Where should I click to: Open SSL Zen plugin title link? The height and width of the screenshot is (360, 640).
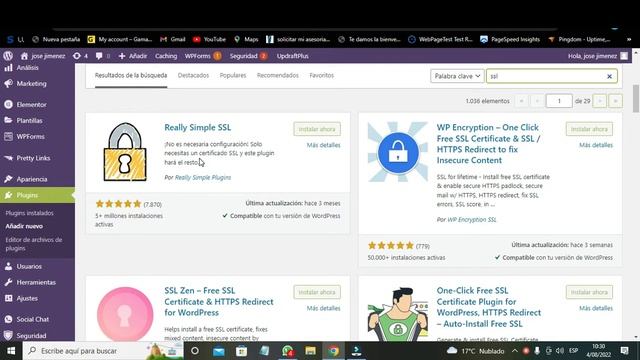219,302
